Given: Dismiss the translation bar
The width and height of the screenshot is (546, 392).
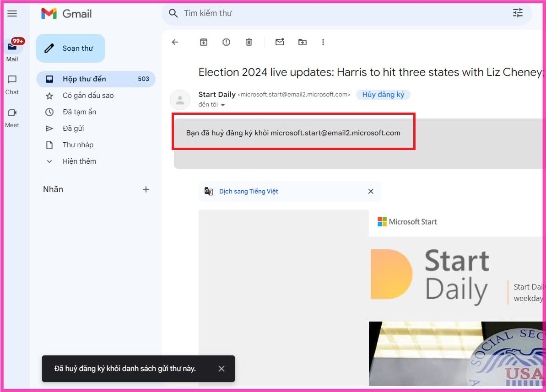Looking at the screenshot, I should pos(371,191).
